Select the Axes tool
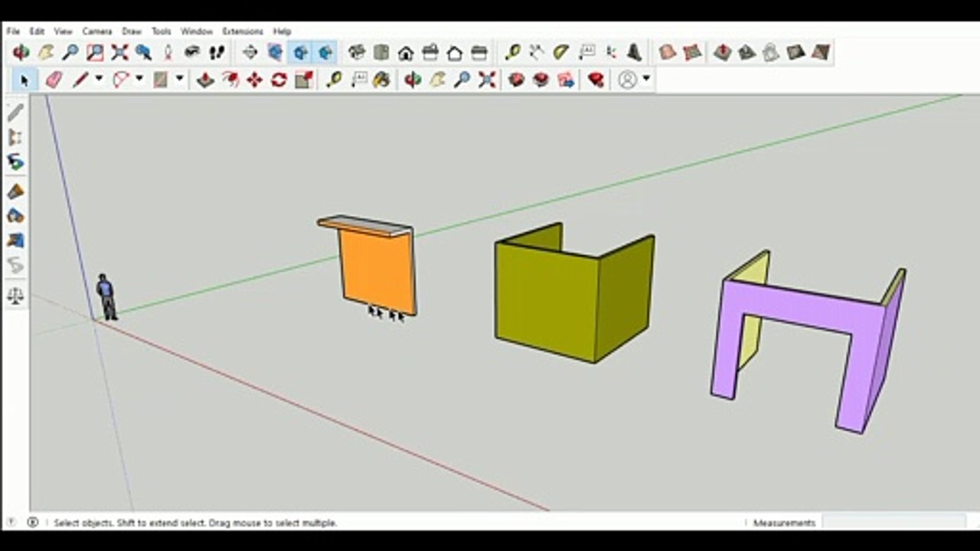 (610, 52)
